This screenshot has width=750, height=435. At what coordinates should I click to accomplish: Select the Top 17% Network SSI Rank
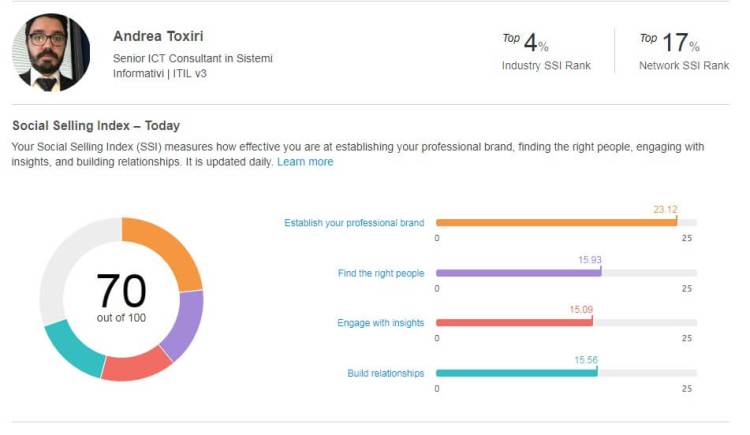click(684, 52)
